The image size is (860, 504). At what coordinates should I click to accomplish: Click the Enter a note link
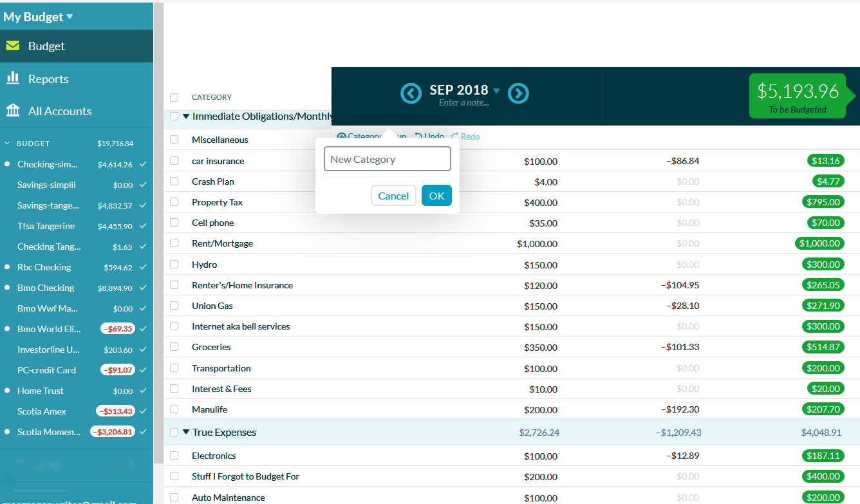(x=463, y=103)
